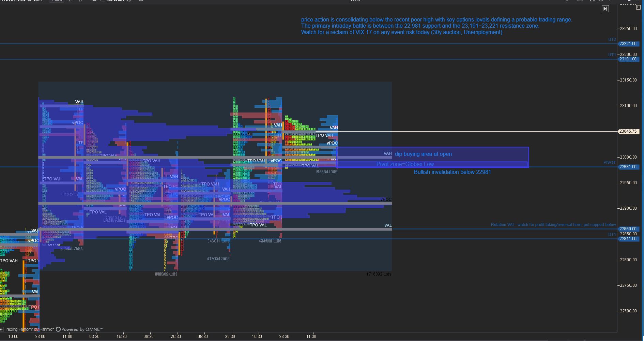The height and width of the screenshot is (341, 644).
Task: Click the current price tag 23045.75
Action: coord(628,131)
